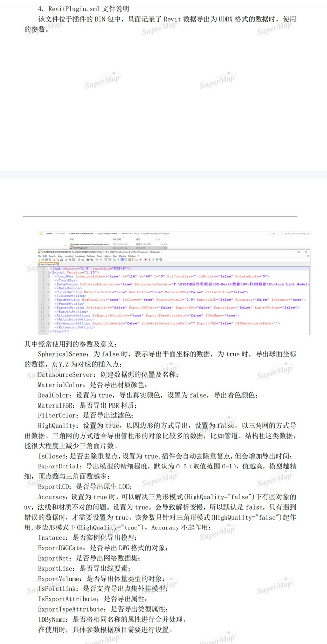Image resolution: width=327 pixels, height=644 pixels.
Task: Collapse the AttributeSetting element fold marker
Action: 49,315
